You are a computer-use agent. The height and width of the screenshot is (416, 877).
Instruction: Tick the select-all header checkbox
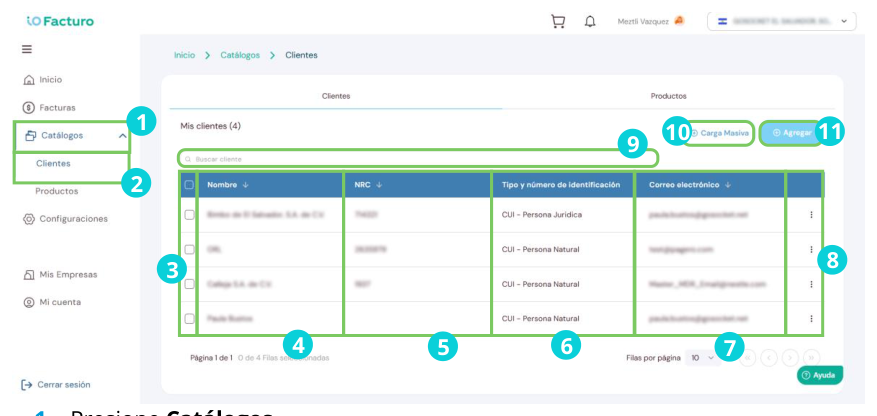pos(189,185)
